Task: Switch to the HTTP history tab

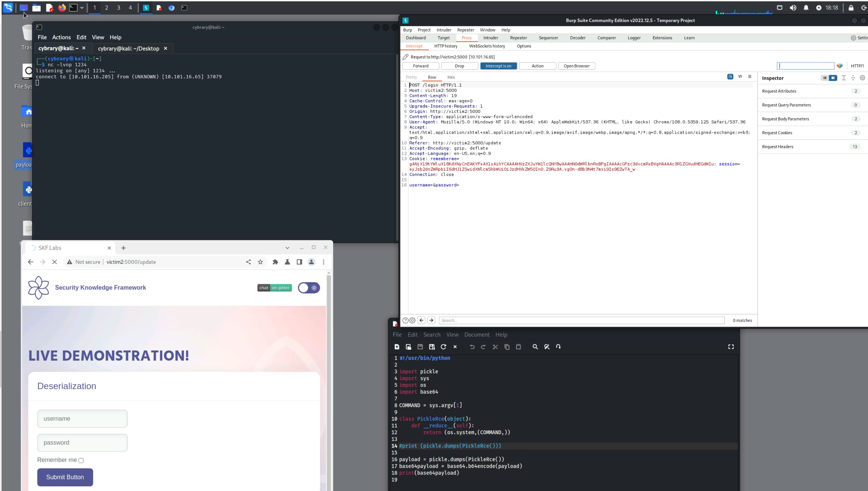Action: point(446,46)
